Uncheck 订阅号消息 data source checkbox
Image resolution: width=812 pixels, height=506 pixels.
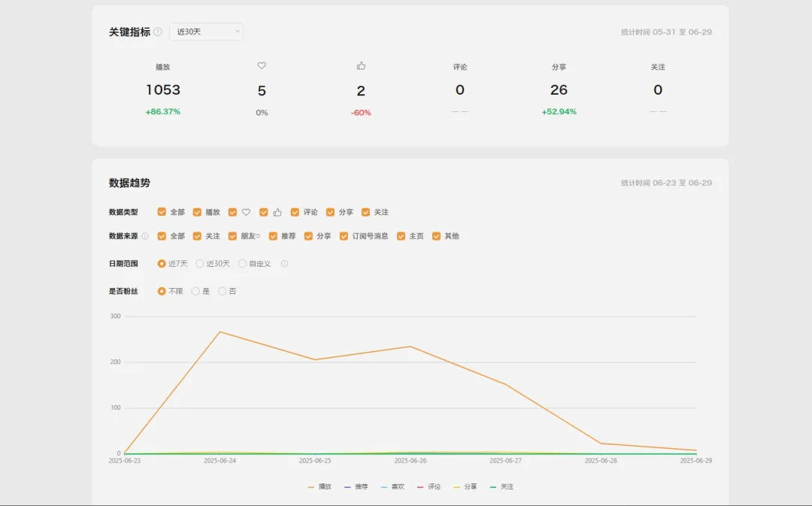[x=344, y=236]
